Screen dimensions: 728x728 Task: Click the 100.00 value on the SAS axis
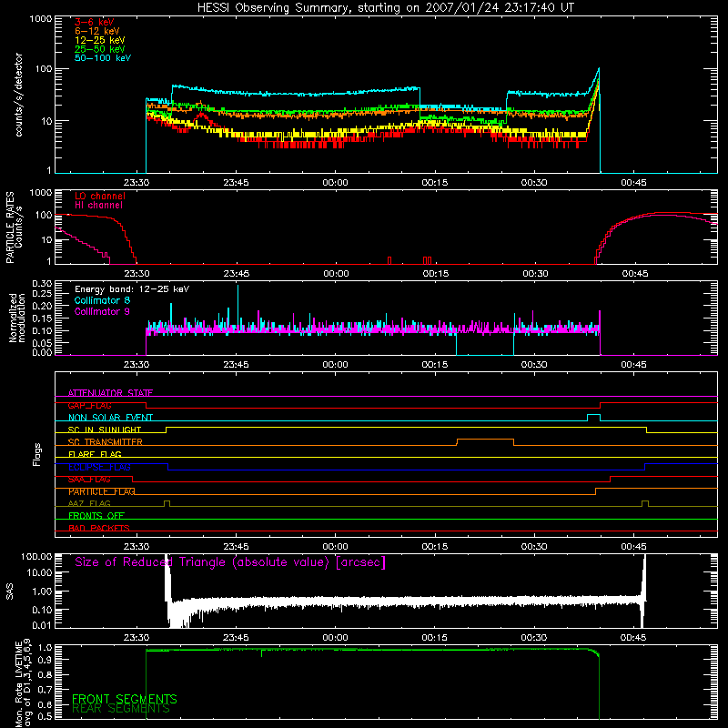(x=36, y=557)
